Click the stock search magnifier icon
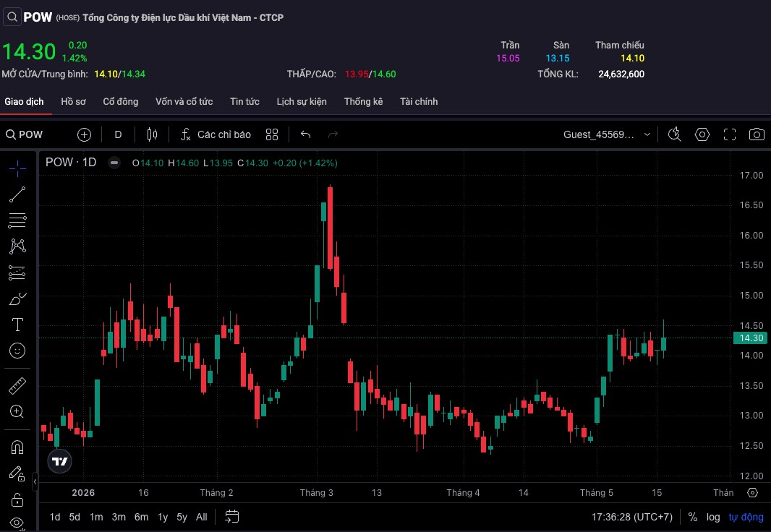The image size is (771, 532). (12, 17)
